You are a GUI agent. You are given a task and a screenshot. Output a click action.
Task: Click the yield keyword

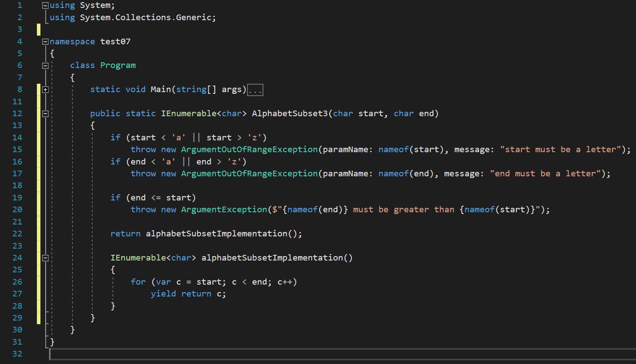[163, 294]
